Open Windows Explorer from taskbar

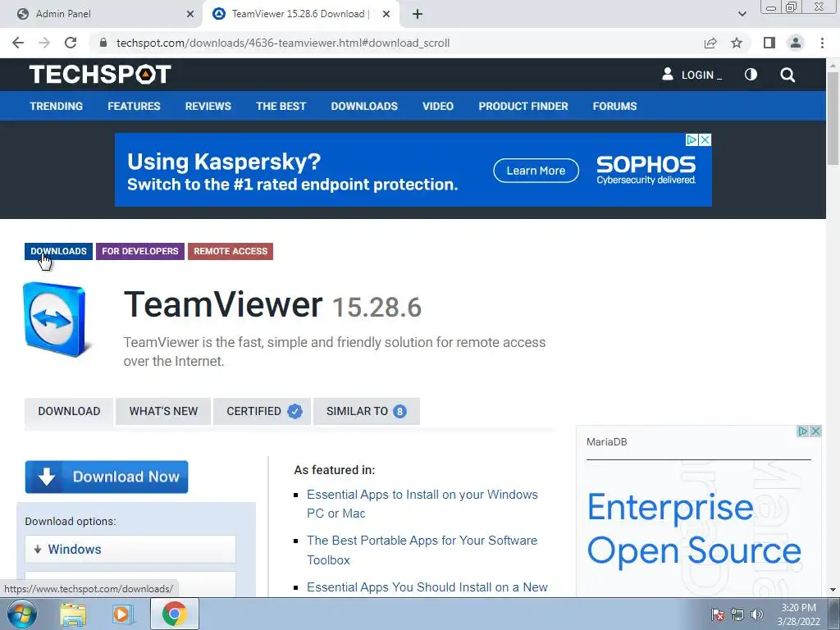tap(73, 614)
